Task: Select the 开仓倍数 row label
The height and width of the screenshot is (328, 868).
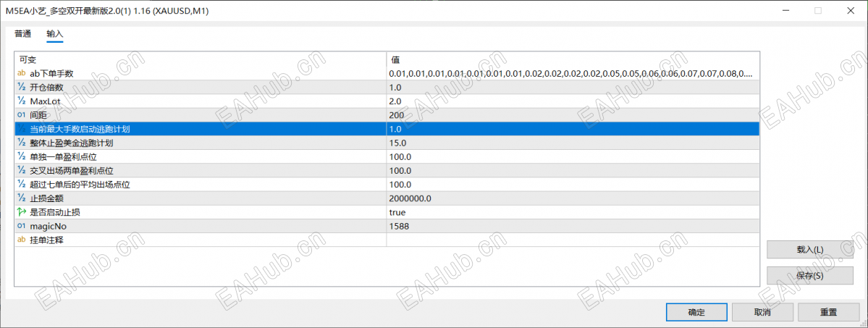Action: coord(46,88)
